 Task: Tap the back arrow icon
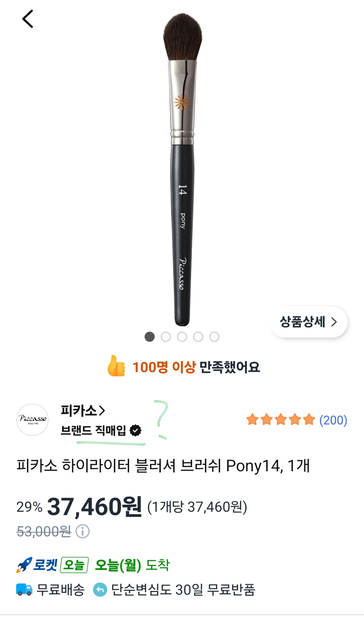click(28, 19)
